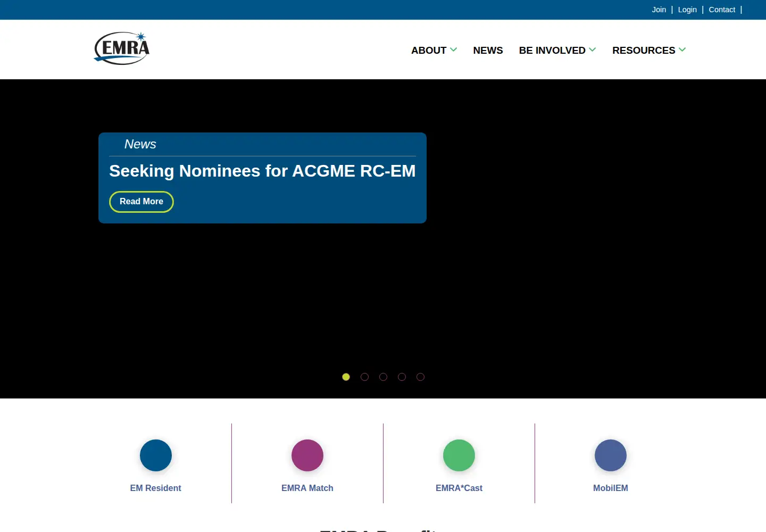Viewport: 766px width, 532px height.
Task: Follow the Contact link
Action: coord(722,10)
